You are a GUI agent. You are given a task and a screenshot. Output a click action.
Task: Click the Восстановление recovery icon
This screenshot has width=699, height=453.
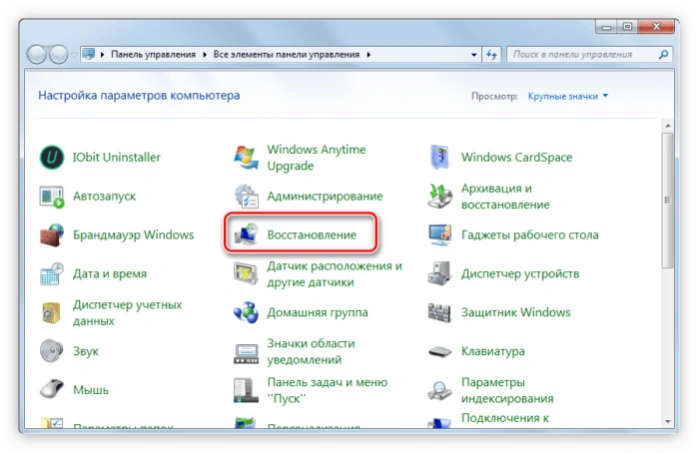coord(246,235)
